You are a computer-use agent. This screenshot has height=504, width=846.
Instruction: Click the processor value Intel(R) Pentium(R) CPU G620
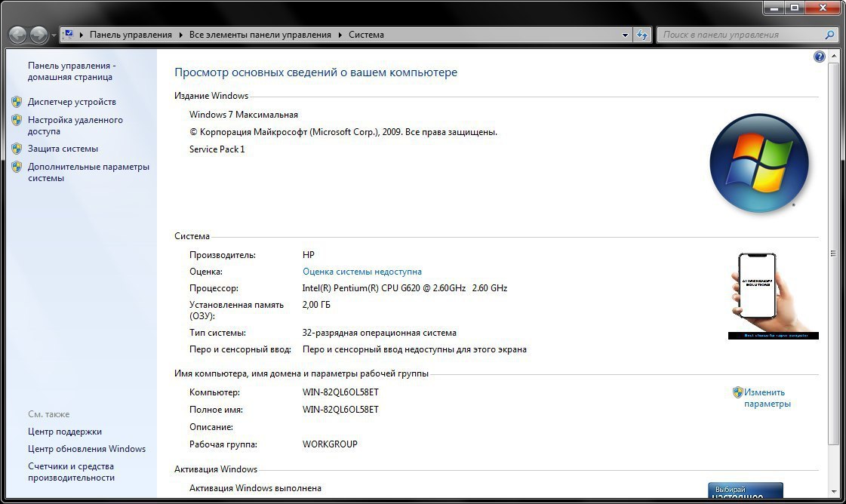(x=405, y=289)
